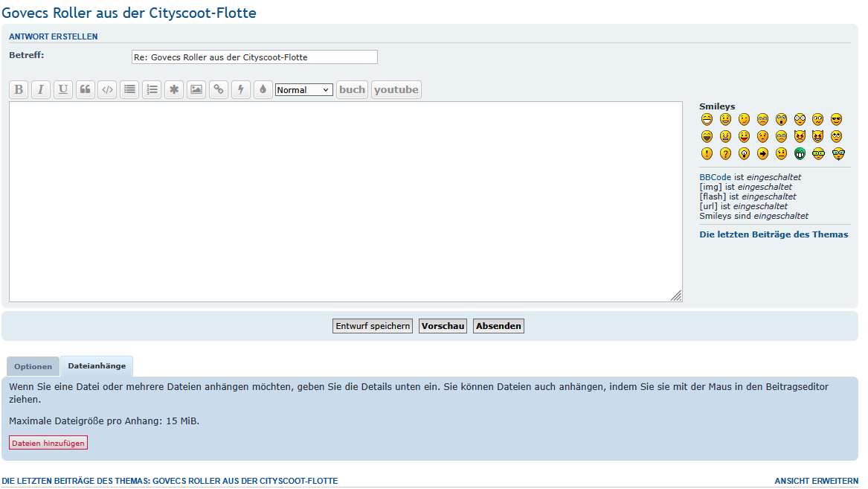Viewport: 868px width, 489px height.
Task: Insert a quote block
Action: 86,90
